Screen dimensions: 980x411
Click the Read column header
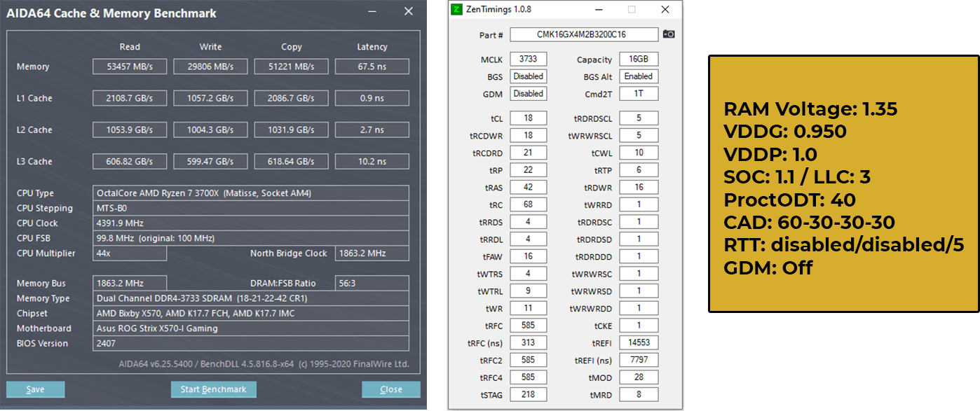[130, 47]
